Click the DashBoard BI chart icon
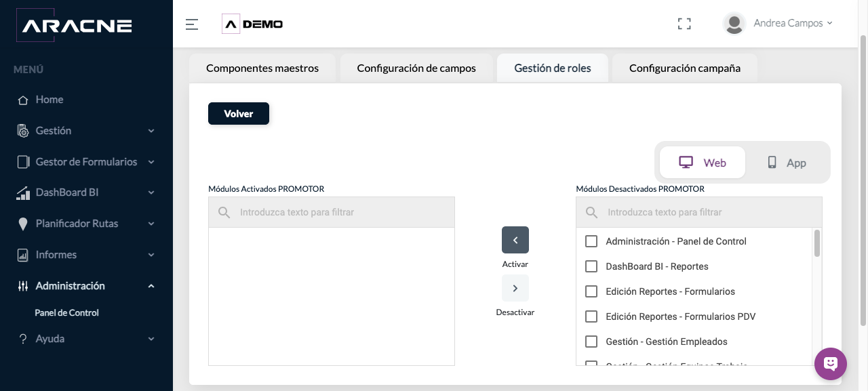 [23, 193]
